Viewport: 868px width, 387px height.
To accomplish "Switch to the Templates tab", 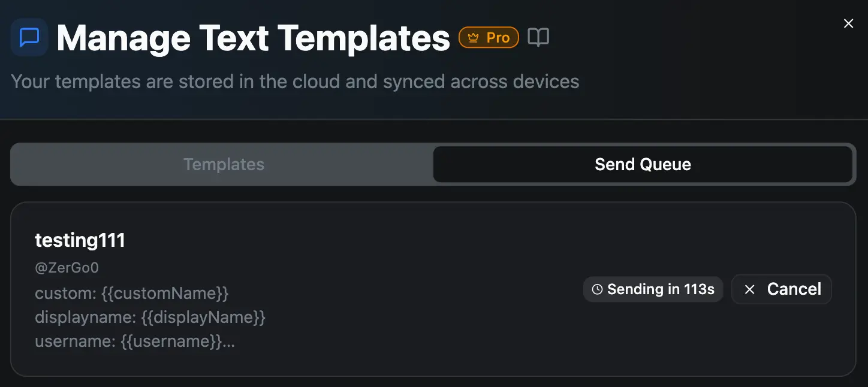I will tap(224, 164).
